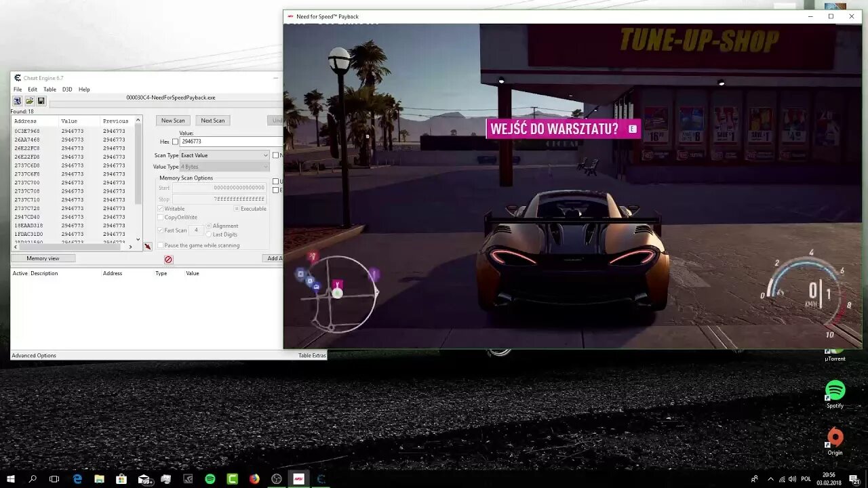Open Memory view
The height and width of the screenshot is (488, 868).
pos(43,258)
